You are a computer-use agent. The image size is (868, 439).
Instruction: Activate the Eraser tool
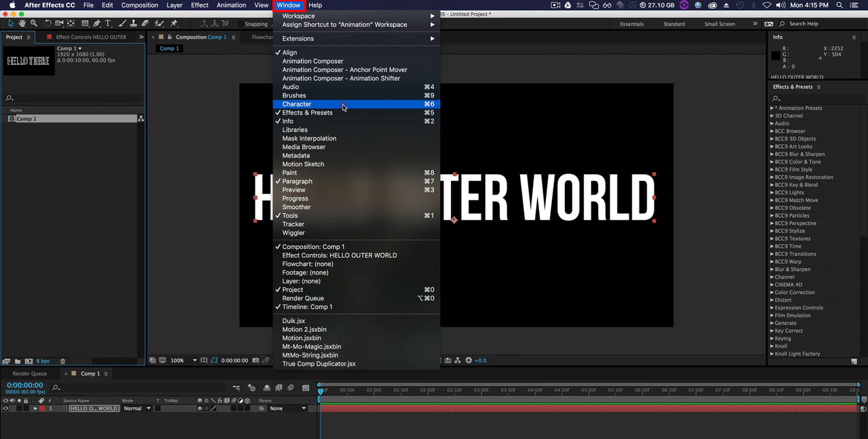pyautogui.click(x=145, y=24)
